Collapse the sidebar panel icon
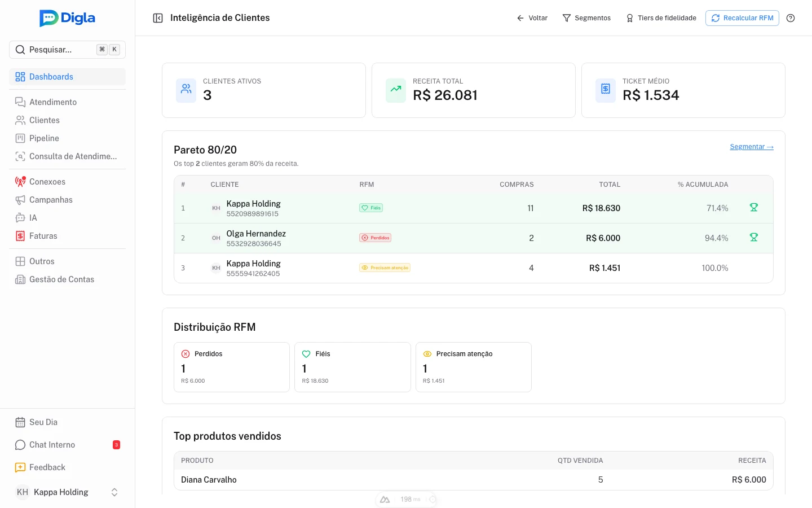Image resolution: width=812 pixels, height=508 pixels. (x=158, y=18)
